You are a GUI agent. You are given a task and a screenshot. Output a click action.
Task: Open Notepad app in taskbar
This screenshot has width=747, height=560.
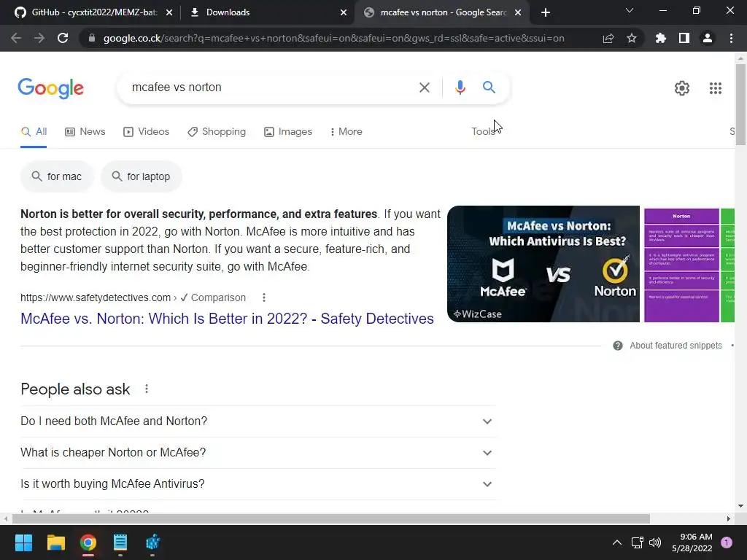120,542
